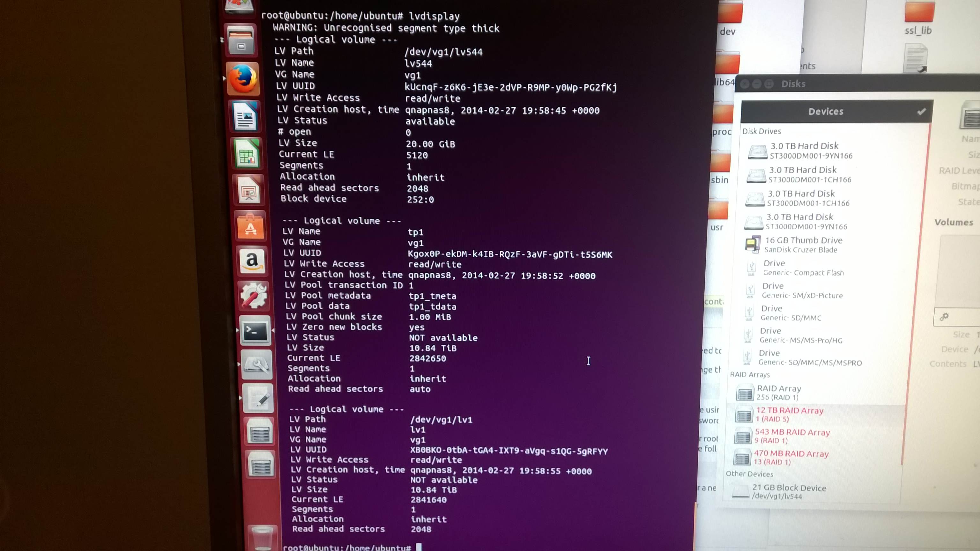Click the Disks utility launcher icon

coord(257,365)
